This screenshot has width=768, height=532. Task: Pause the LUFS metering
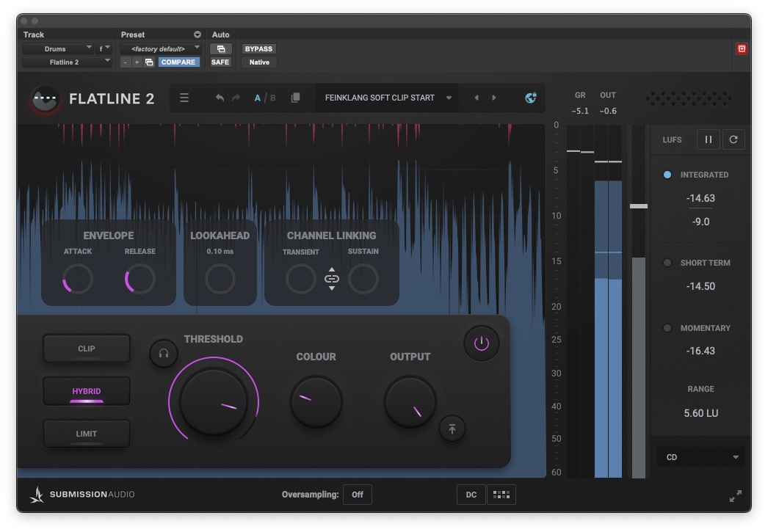709,139
